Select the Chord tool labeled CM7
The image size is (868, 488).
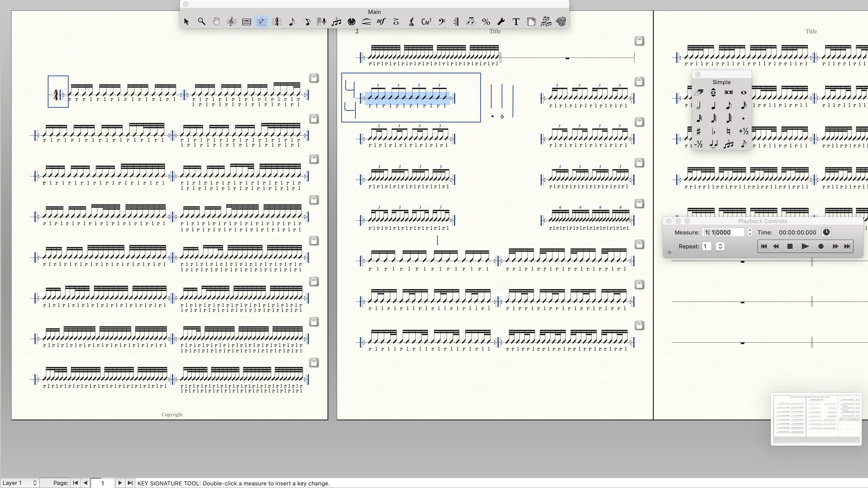[x=426, y=22]
